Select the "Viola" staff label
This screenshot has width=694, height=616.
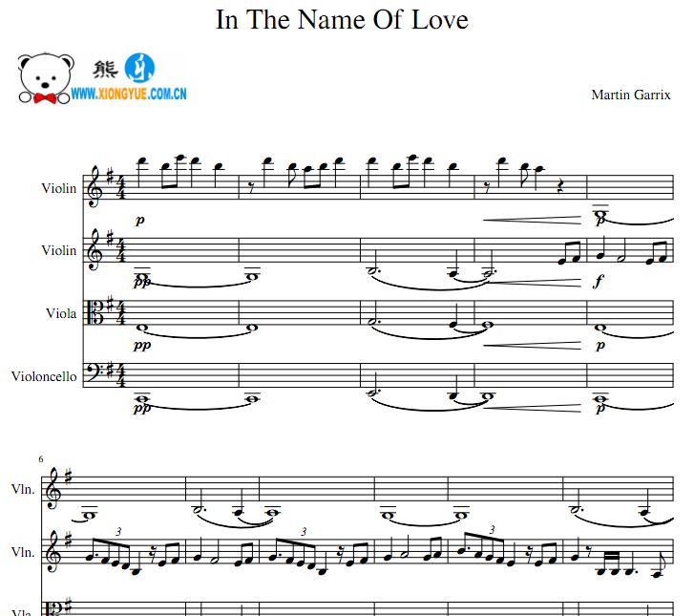point(61,313)
